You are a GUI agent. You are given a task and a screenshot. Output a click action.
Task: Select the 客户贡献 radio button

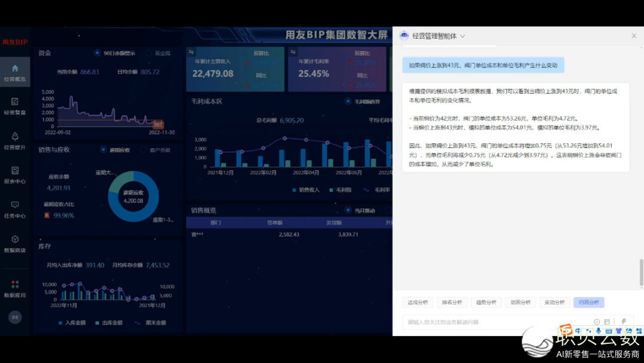pyautogui.click(x=143, y=150)
